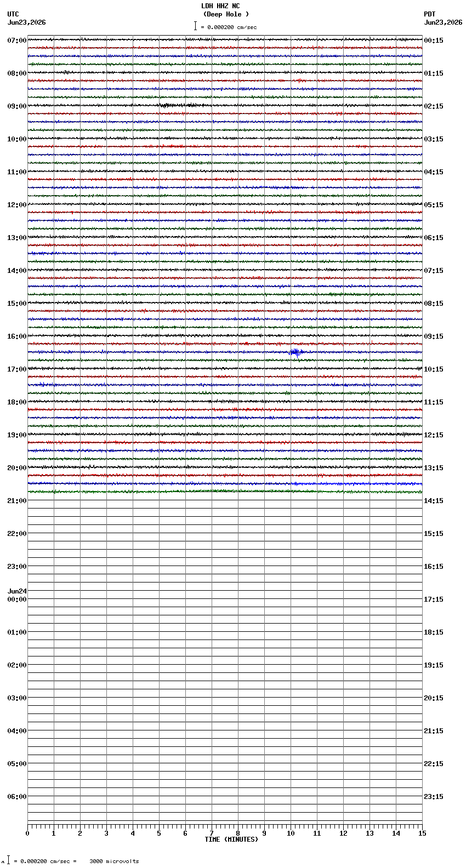Click the PDT time label '14:15'
This screenshot has height=868, width=466.
pyautogui.click(x=434, y=501)
